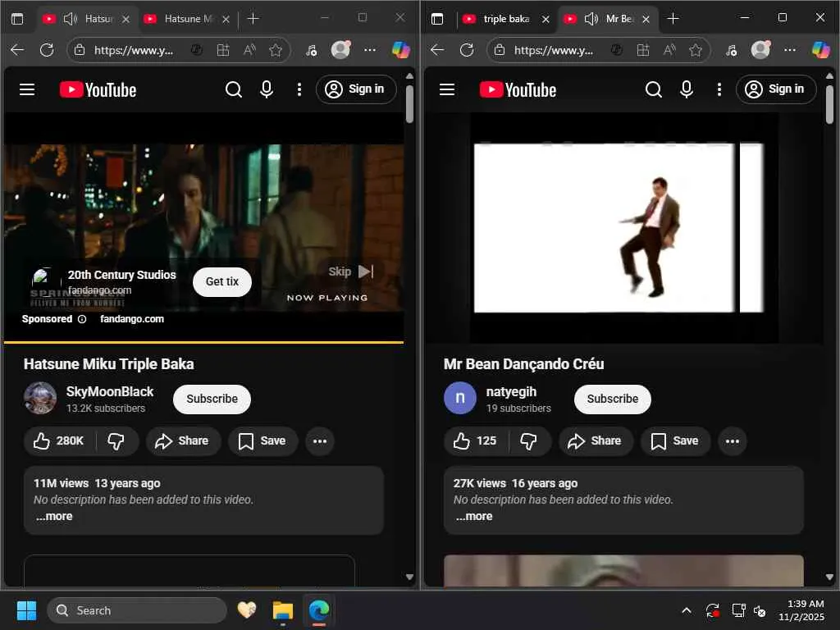Click the yellow ad progress bar
This screenshot has width=840, height=630.
coord(203,342)
